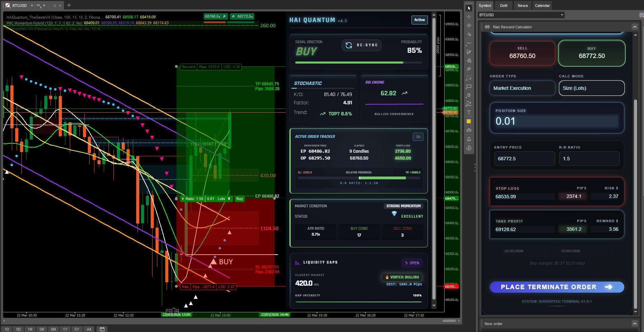Take a chart snapshot with camera icon
644x332 pixels.
[x=469, y=130]
